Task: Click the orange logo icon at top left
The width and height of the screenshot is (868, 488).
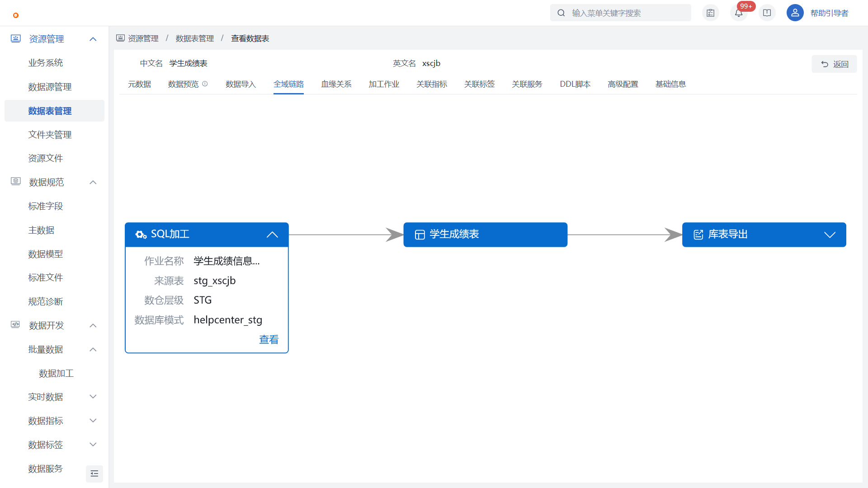Action: (16, 15)
